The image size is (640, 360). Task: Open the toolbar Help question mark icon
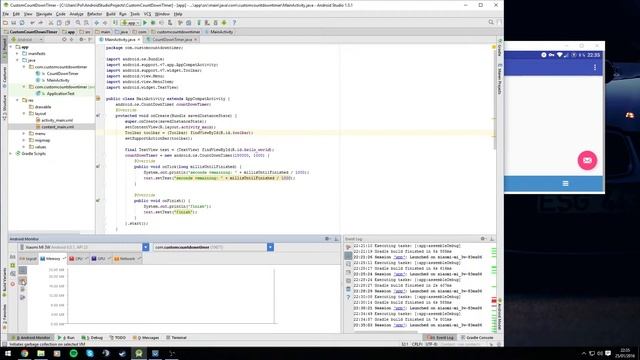tap(234, 23)
